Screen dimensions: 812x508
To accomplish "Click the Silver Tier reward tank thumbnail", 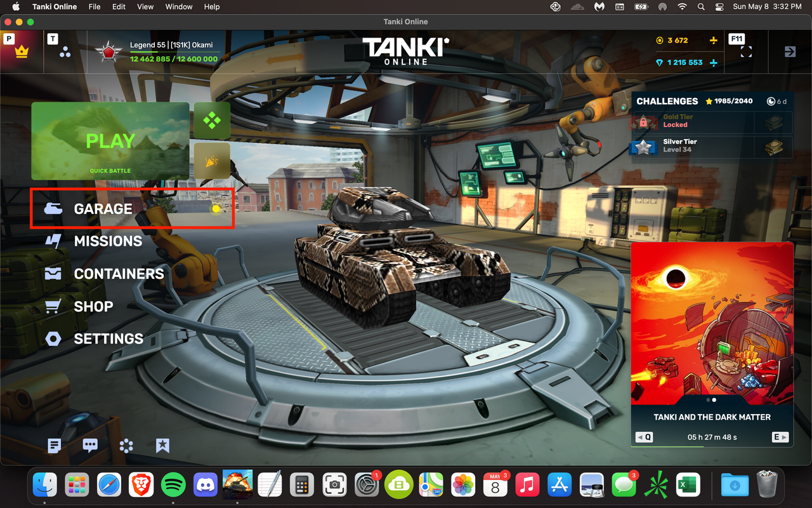I will point(774,147).
